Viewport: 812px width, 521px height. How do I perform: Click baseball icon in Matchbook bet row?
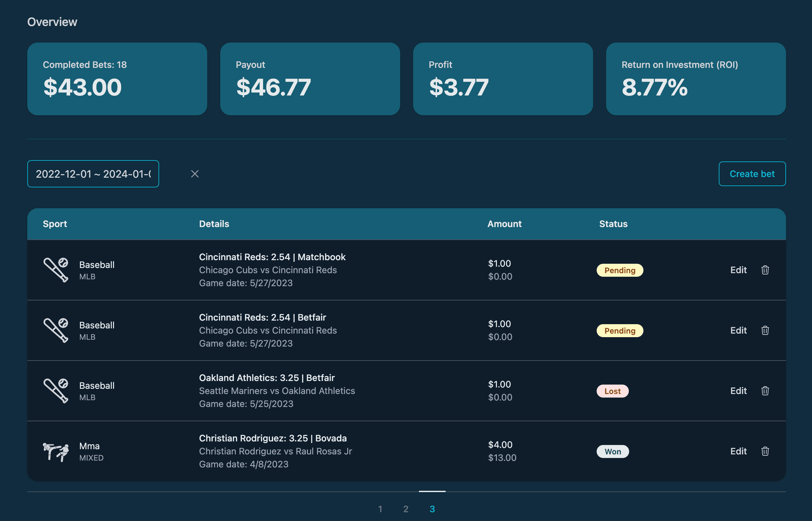click(x=56, y=270)
